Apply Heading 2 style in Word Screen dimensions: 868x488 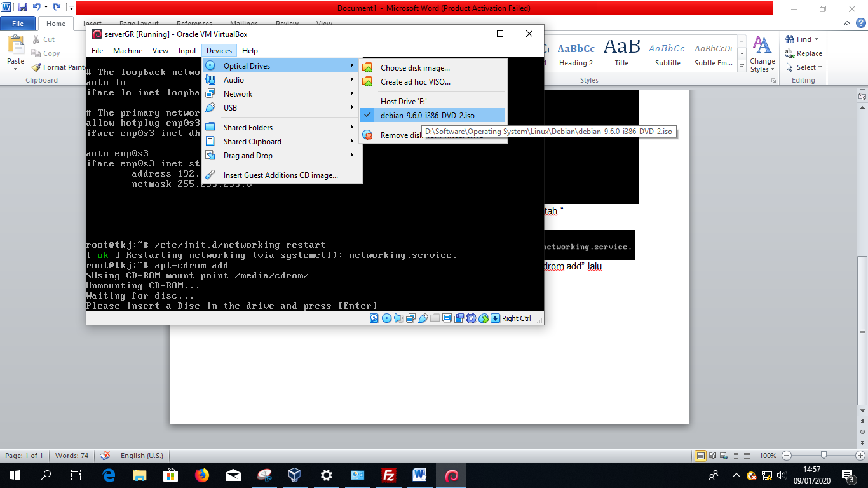[576, 55]
